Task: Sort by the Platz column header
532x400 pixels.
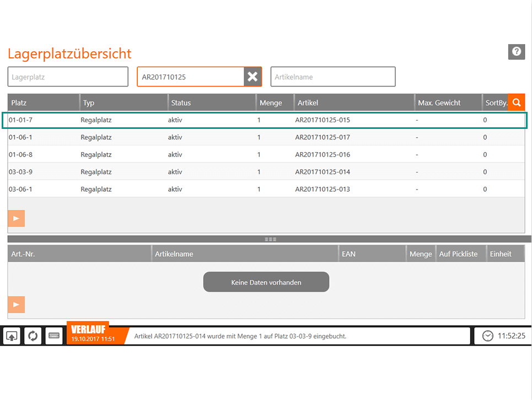Action: click(43, 102)
